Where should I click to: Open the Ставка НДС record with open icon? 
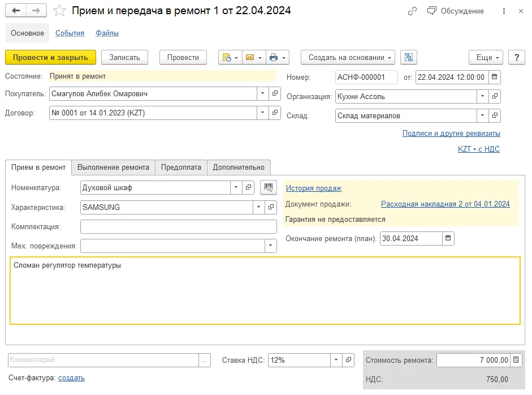coord(348,360)
